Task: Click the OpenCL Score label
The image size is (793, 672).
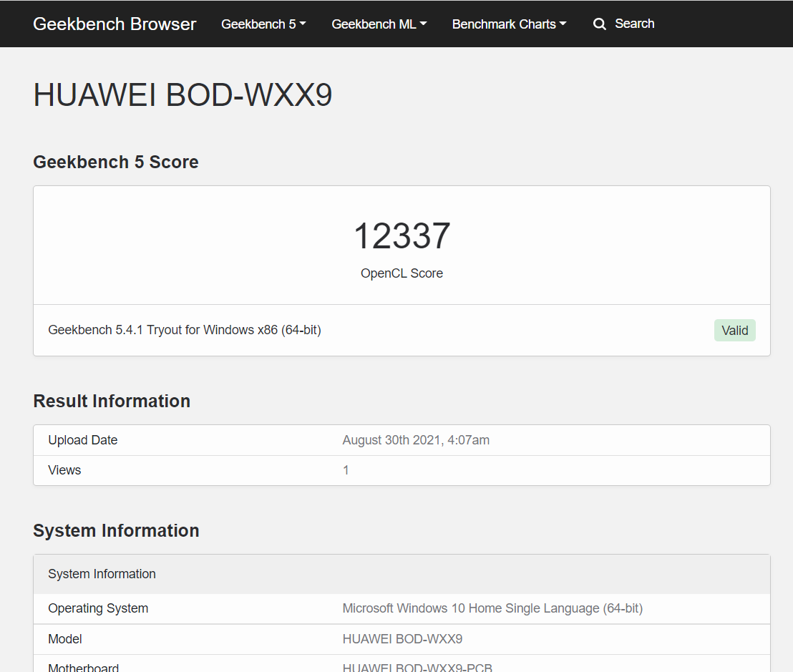Action: click(x=402, y=273)
